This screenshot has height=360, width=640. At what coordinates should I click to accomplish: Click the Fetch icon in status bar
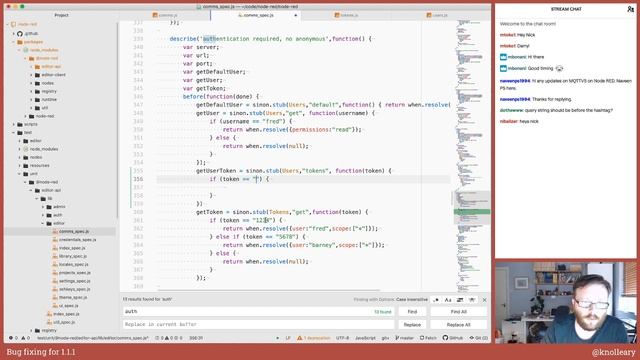coord(422,338)
